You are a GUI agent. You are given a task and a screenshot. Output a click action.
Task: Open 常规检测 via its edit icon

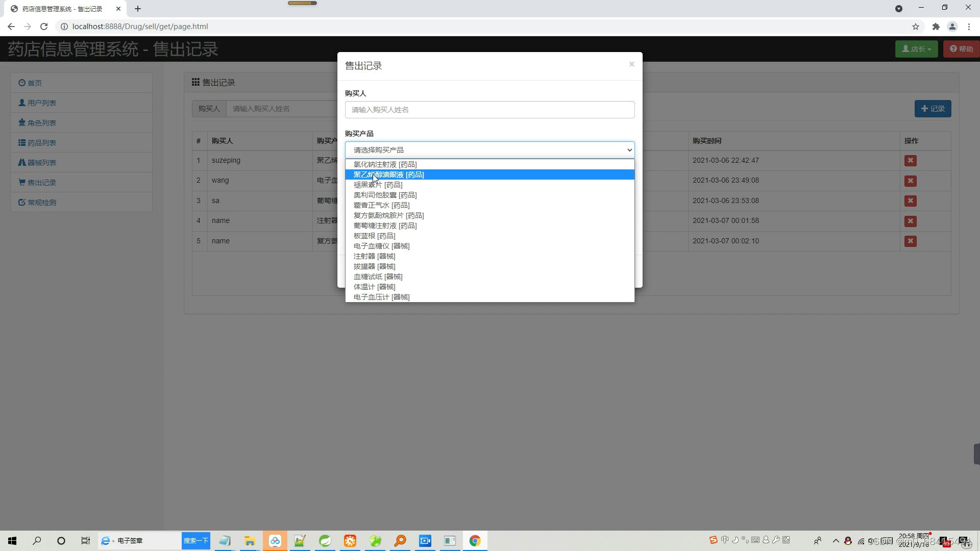(x=22, y=202)
